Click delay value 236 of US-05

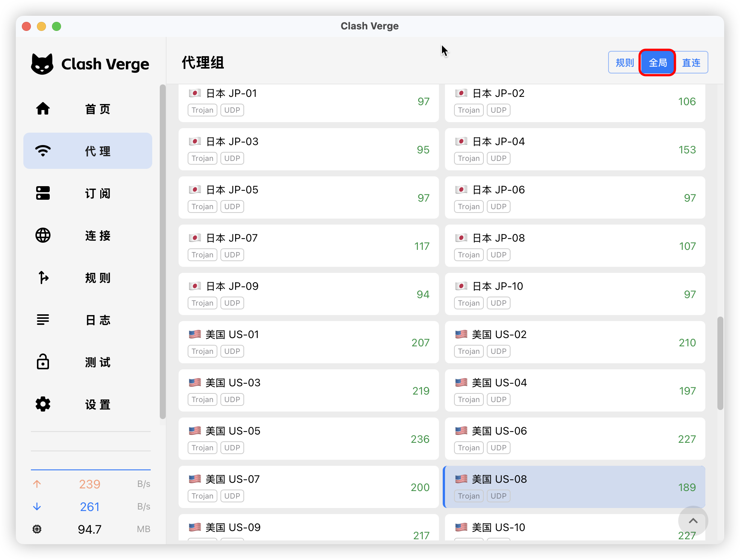(x=420, y=439)
